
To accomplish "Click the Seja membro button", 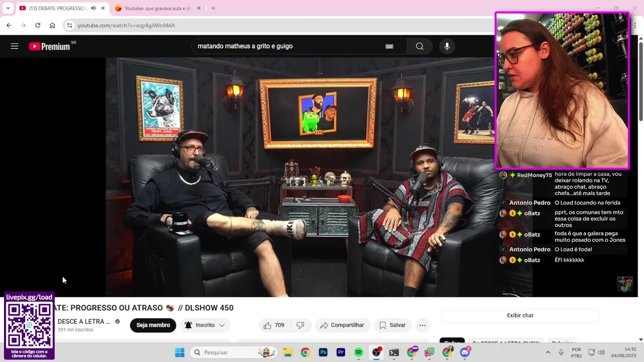I will click(153, 325).
